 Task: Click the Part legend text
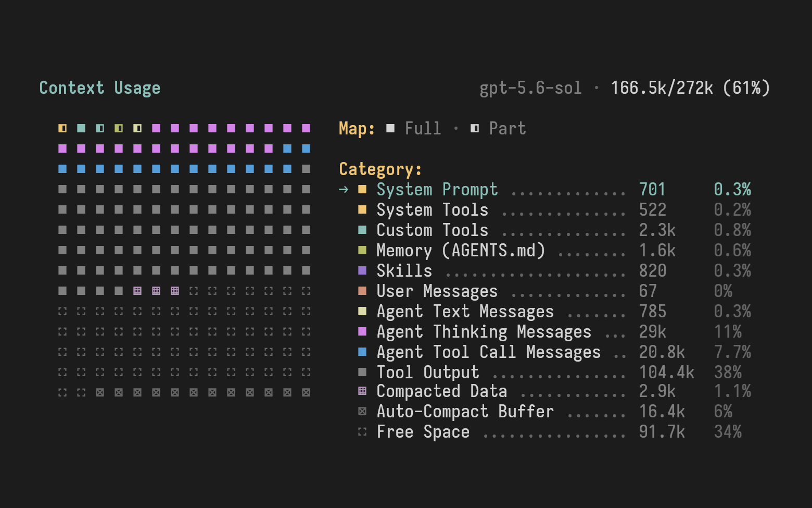click(508, 129)
